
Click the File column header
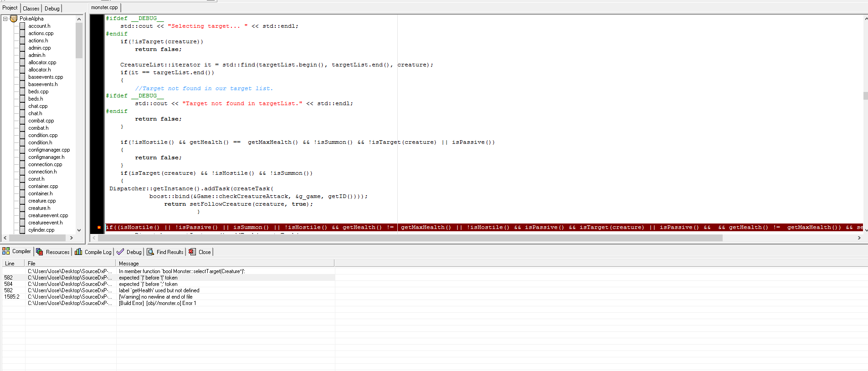coord(71,263)
